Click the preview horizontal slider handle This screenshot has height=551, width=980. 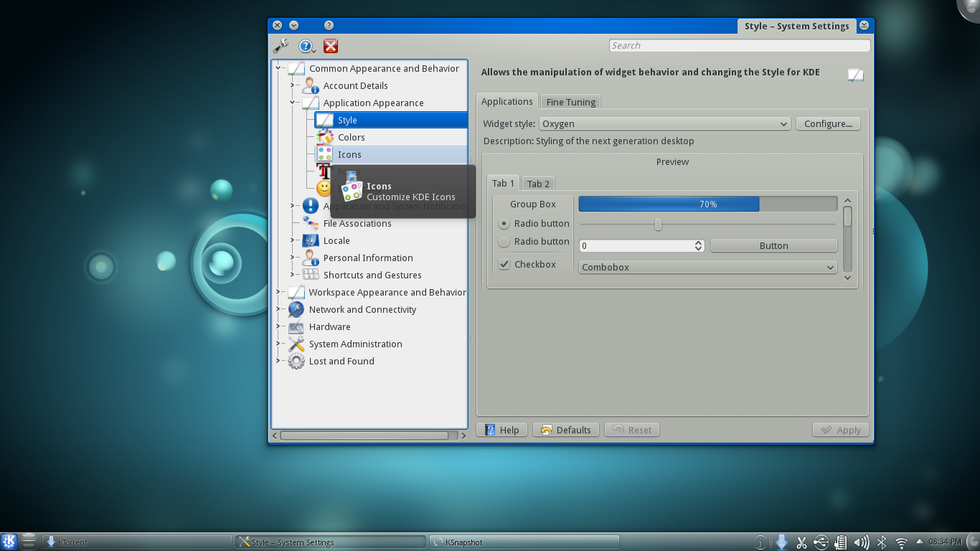(658, 225)
